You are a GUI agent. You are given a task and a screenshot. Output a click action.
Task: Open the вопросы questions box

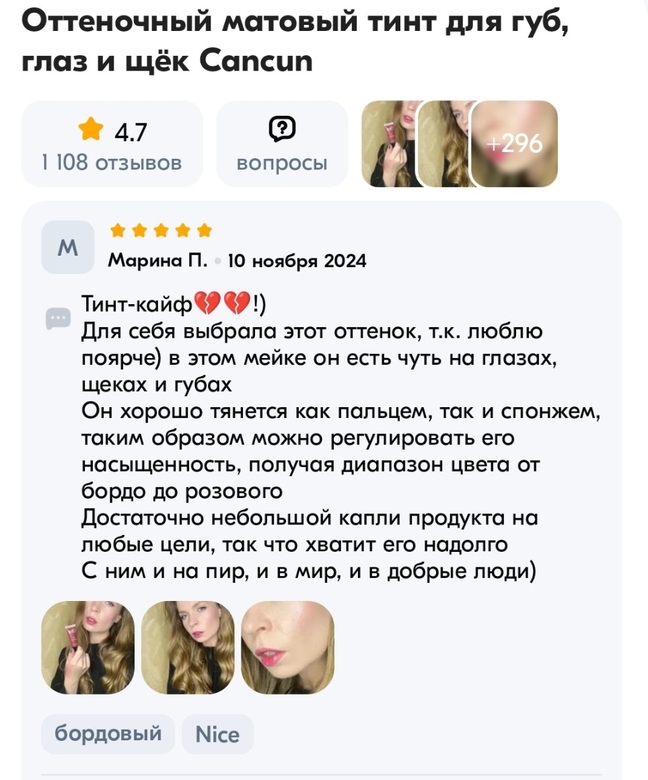(282, 144)
